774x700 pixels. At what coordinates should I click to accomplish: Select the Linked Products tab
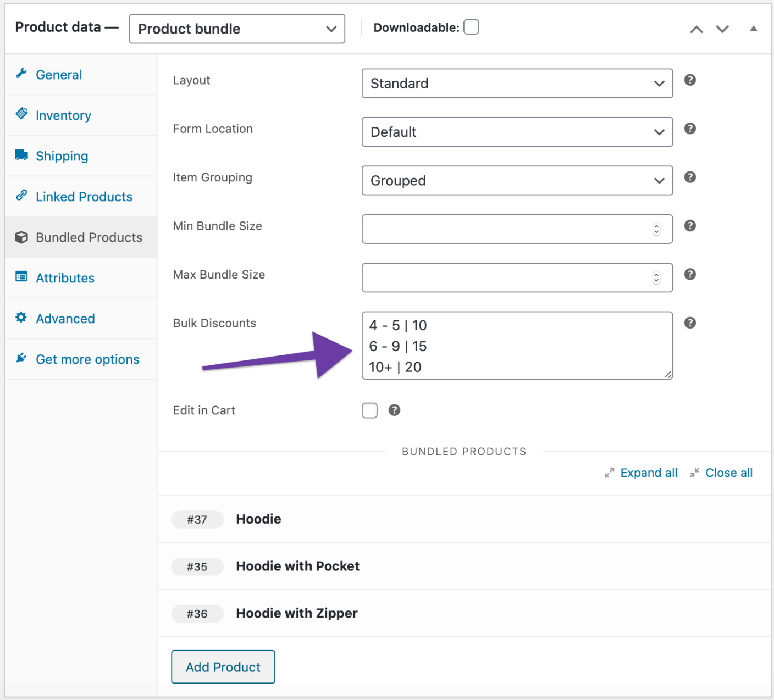point(81,197)
